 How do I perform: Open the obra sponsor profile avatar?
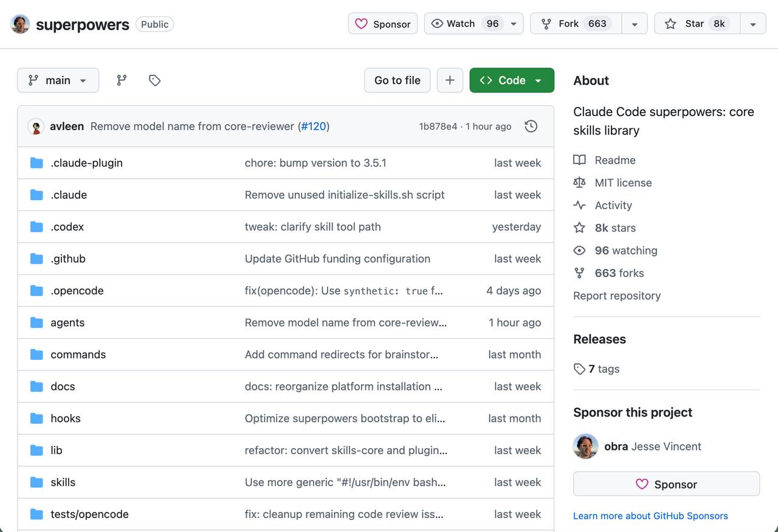[x=585, y=446]
